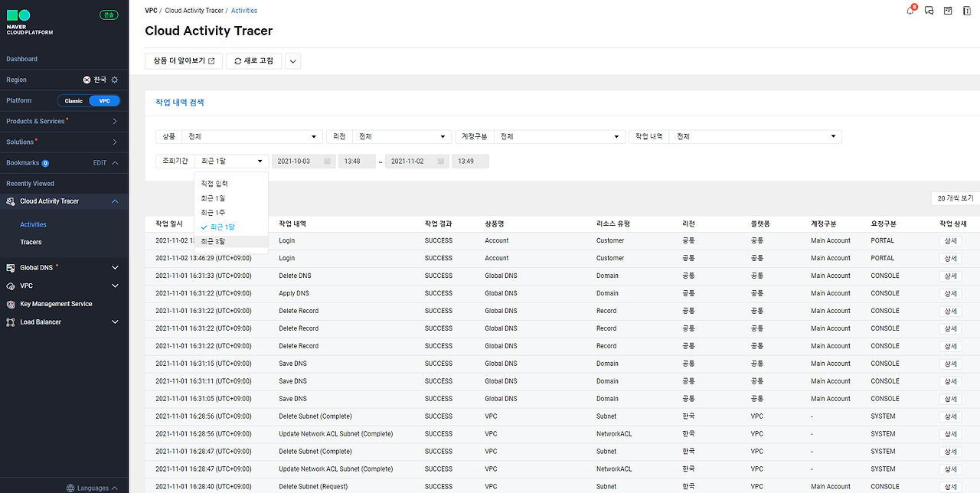Click the Global DNS sidebar icon
Screen dimensions: 980x493
[x=11, y=268]
